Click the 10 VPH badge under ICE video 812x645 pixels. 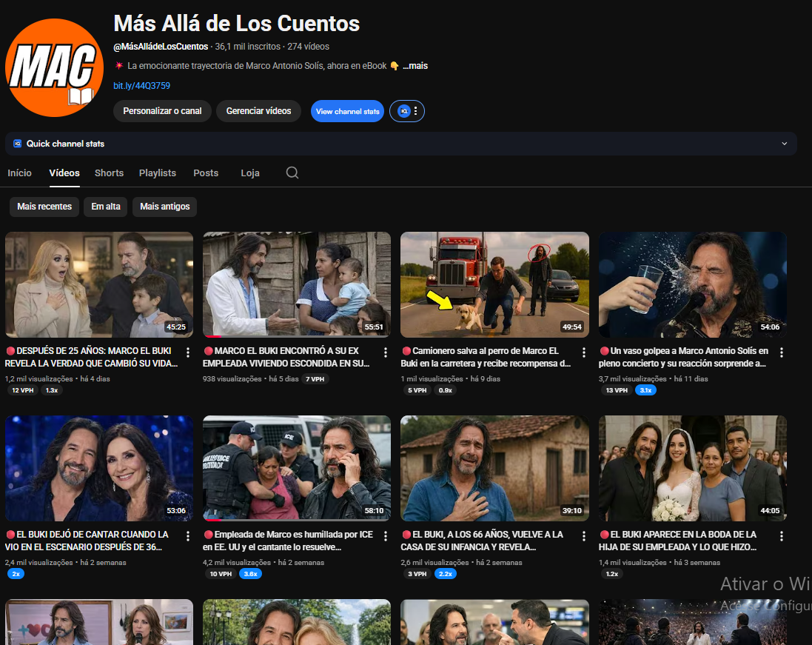[x=221, y=573]
